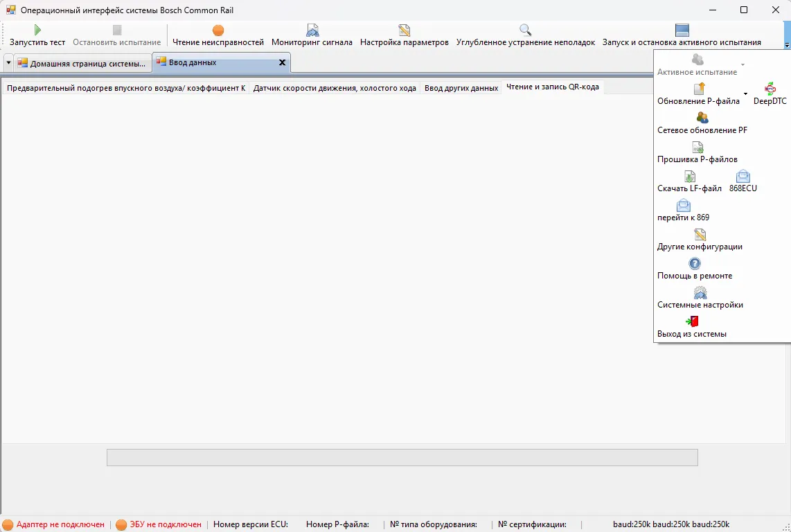Open the tab list dropdown arrow
This screenshot has height=532, width=791.
pyautogui.click(x=8, y=63)
